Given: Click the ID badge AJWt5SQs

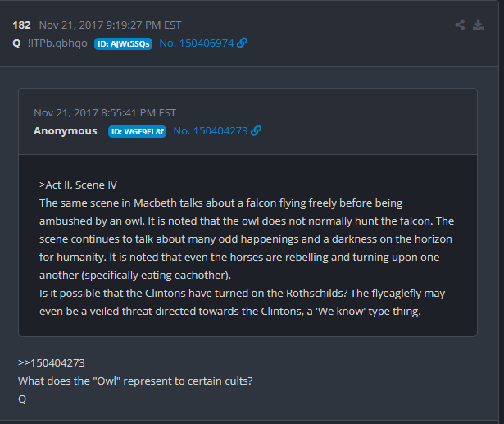Looking at the screenshot, I should pyautogui.click(x=124, y=43).
